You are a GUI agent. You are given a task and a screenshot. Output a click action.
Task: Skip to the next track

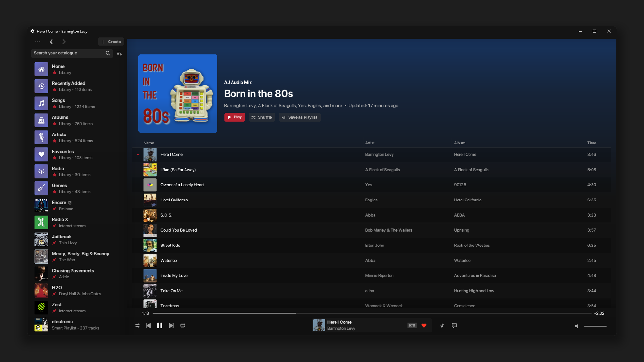point(171,326)
